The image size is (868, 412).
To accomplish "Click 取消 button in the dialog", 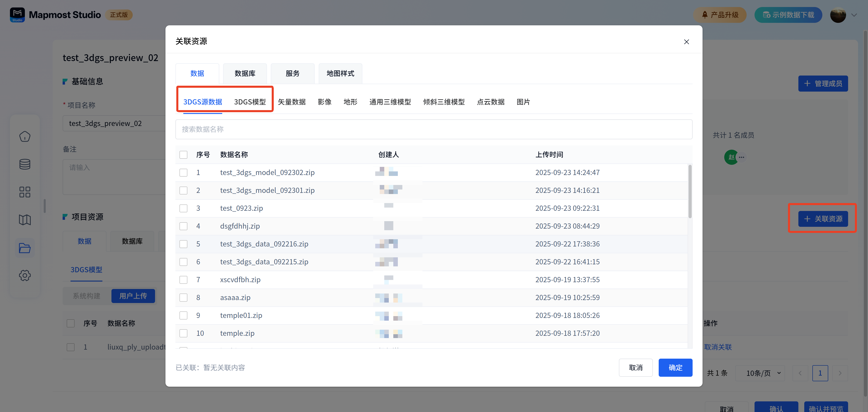I will click(635, 367).
